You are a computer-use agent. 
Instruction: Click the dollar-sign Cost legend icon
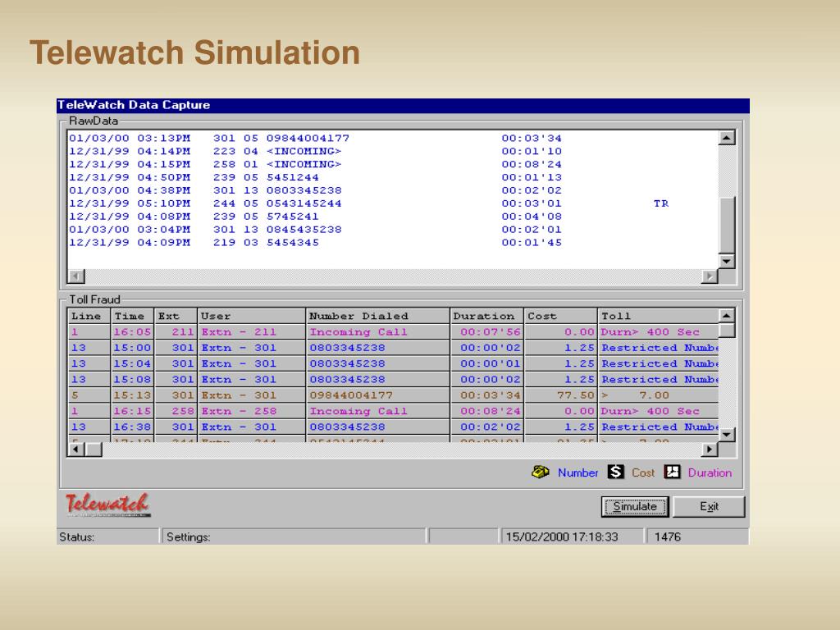click(x=616, y=472)
